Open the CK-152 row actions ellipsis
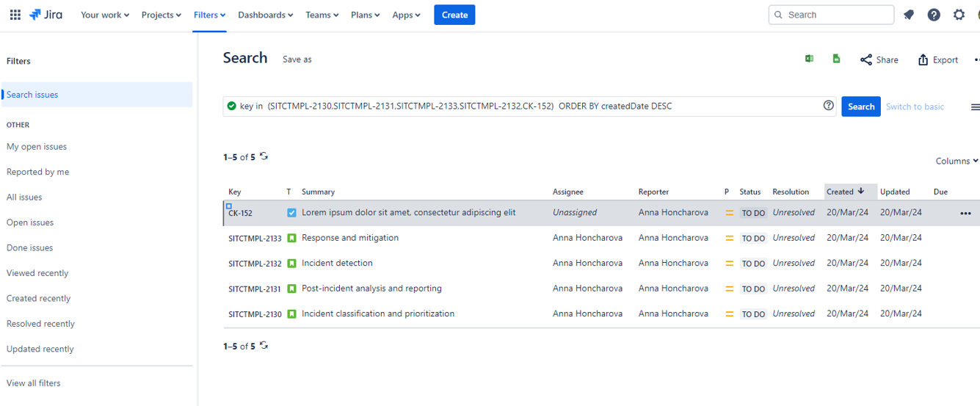The height and width of the screenshot is (406, 980). click(965, 214)
